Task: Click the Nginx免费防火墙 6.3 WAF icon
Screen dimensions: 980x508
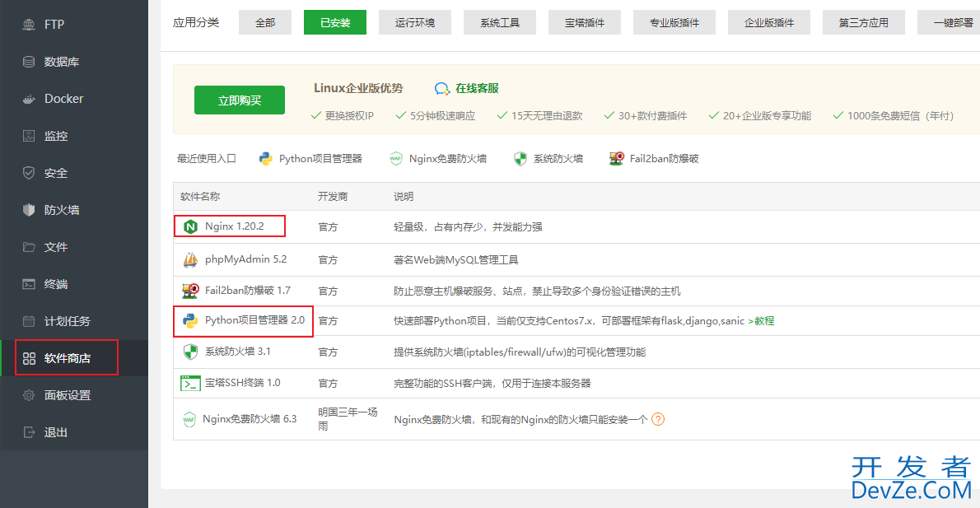Action: (x=189, y=419)
